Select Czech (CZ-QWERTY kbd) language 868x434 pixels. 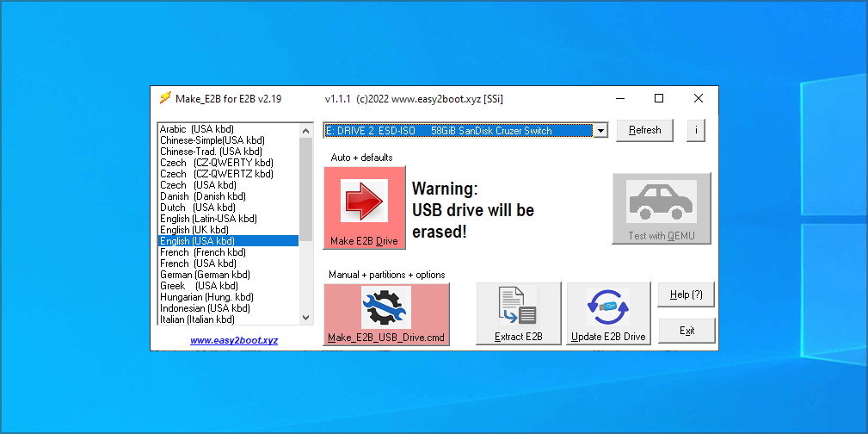(x=228, y=163)
